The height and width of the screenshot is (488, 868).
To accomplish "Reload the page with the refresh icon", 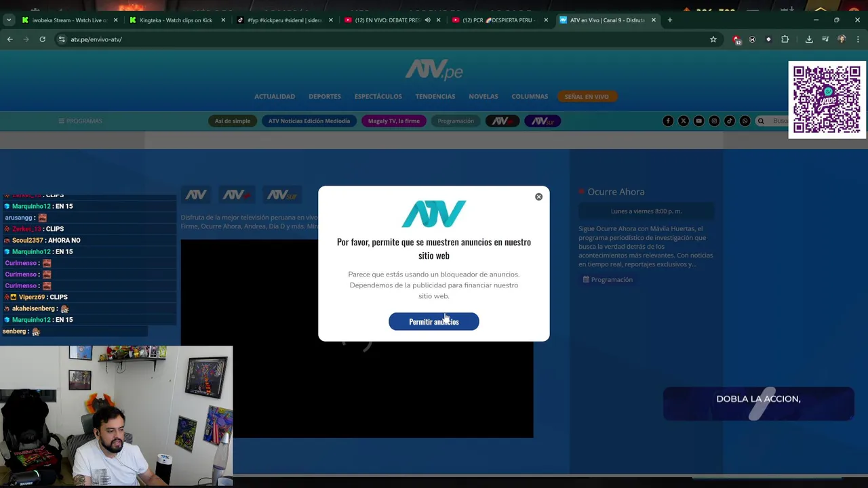I will pyautogui.click(x=42, y=39).
